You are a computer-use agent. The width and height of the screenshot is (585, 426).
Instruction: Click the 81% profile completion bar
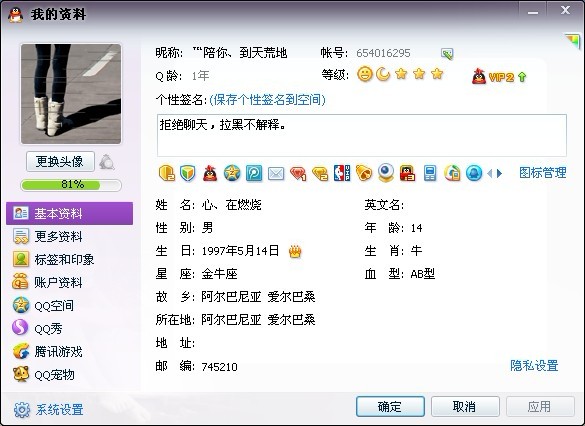[x=71, y=185]
